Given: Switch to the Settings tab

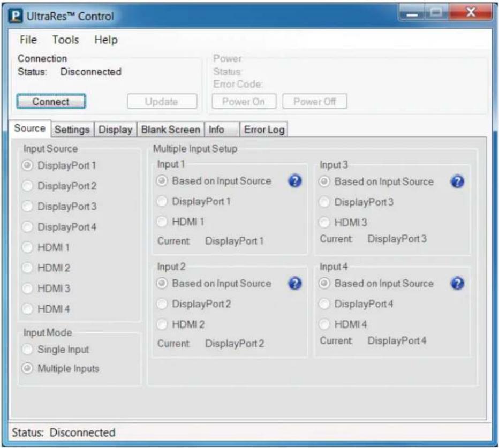Looking at the screenshot, I should 72,130.
